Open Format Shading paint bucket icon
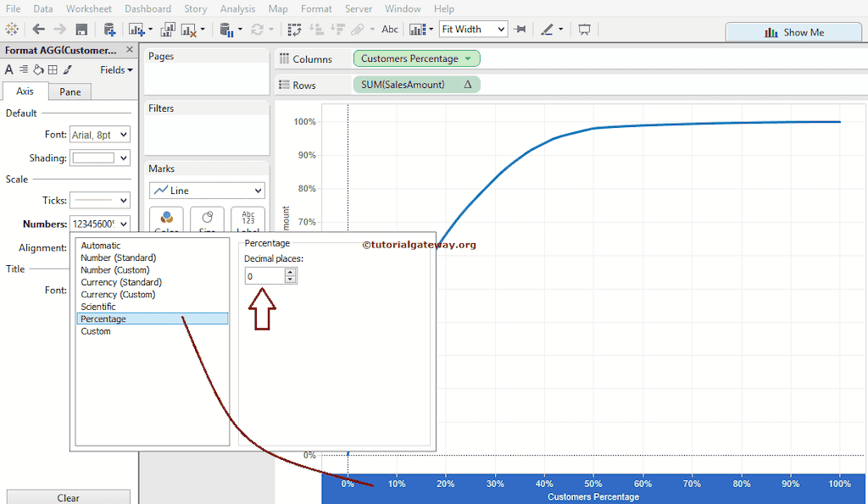Screen dimensions: 868x504 (38, 70)
